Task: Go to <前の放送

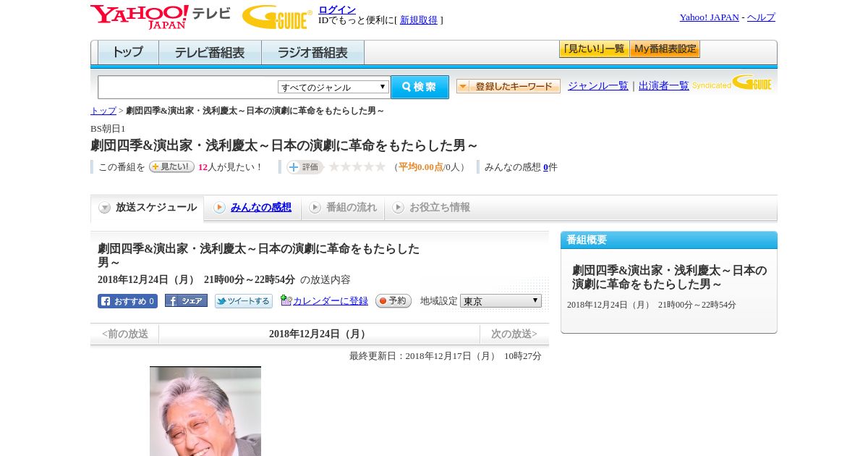Action: [x=125, y=334]
